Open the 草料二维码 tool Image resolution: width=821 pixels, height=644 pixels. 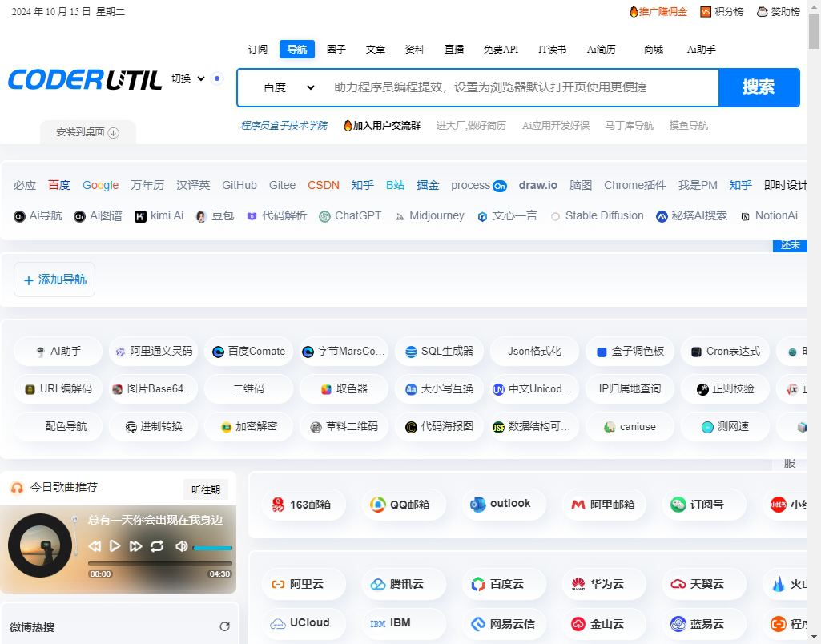click(344, 427)
